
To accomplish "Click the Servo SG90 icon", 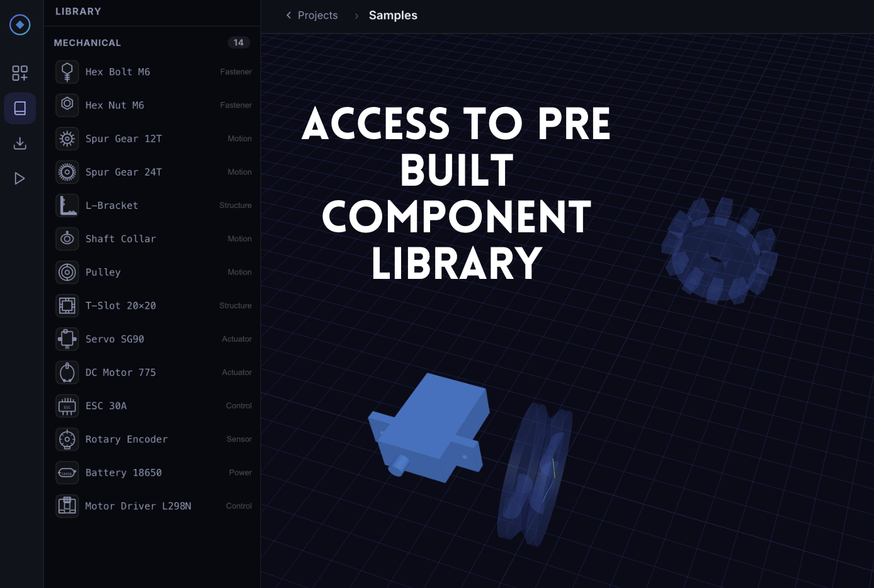I will click(x=67, y=339).
